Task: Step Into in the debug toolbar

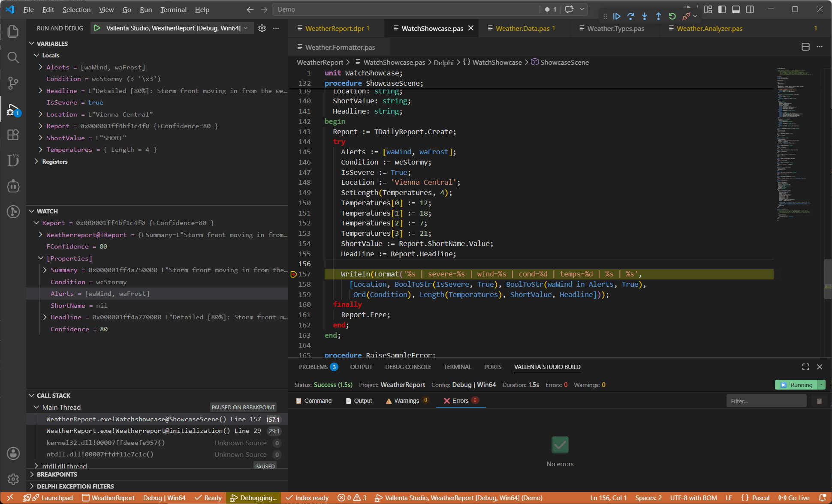Action: tap(645, 16)
